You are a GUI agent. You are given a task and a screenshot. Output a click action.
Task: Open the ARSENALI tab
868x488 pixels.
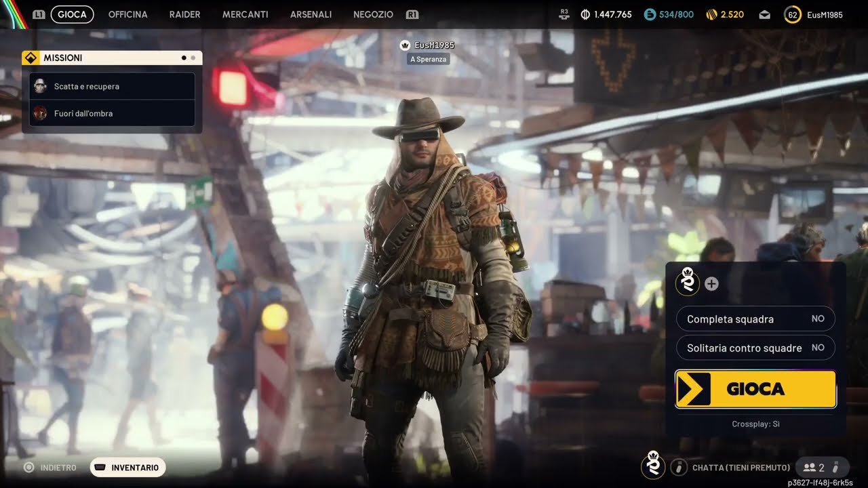click(x=311, y=14)
